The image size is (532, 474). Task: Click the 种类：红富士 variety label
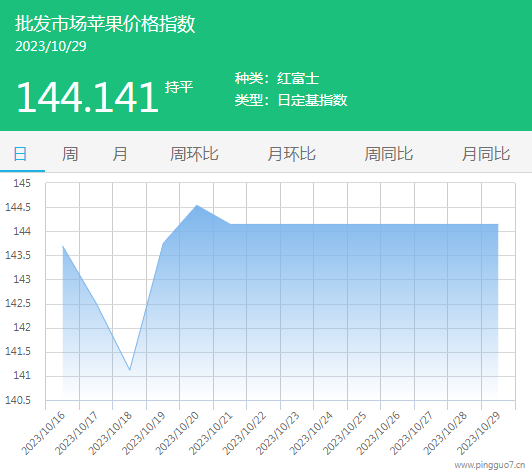(277, 78)
